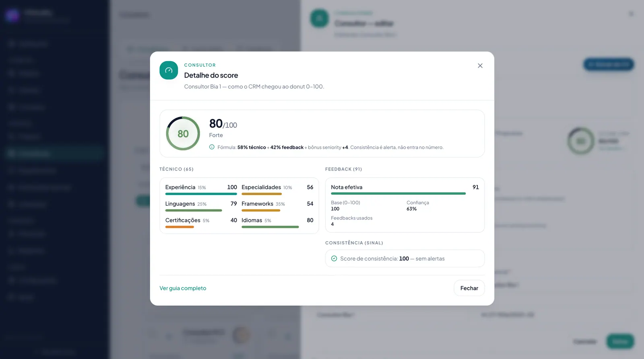Click the Idiomas 5% label
This screenshot has width=644, height=359.
256,220
